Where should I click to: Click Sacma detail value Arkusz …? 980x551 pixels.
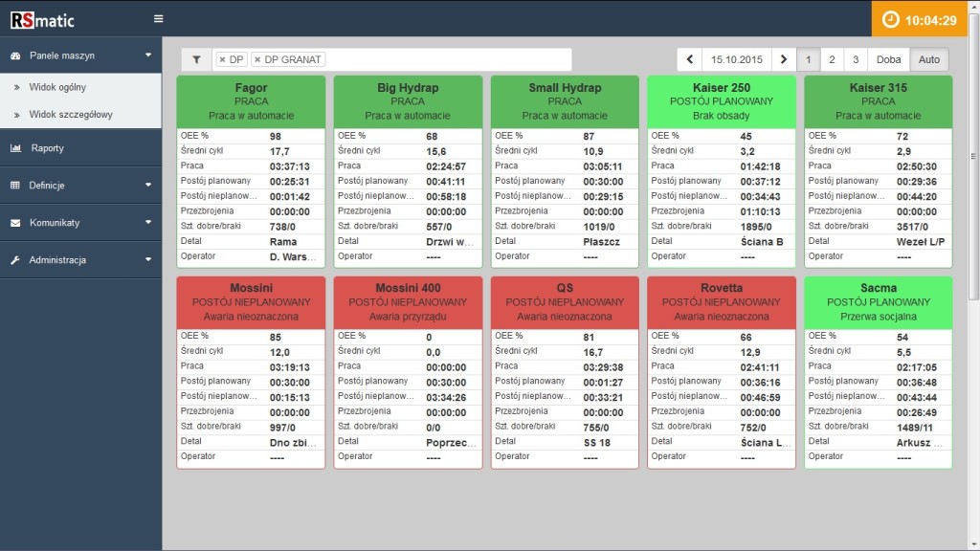(x=920, y=442)
